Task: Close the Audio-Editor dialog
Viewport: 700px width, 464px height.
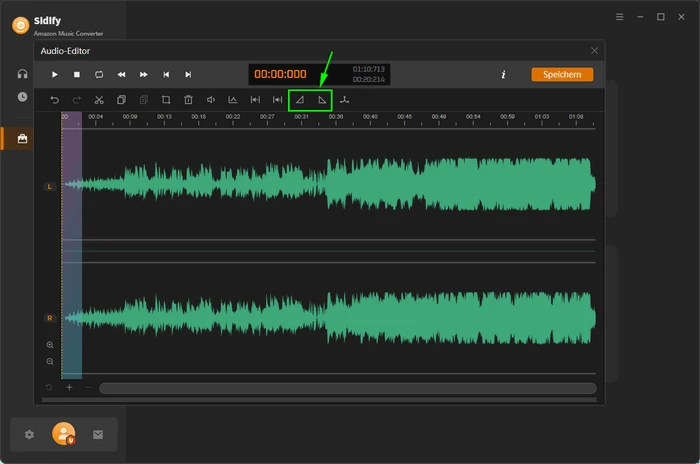Action: [595, 50]
